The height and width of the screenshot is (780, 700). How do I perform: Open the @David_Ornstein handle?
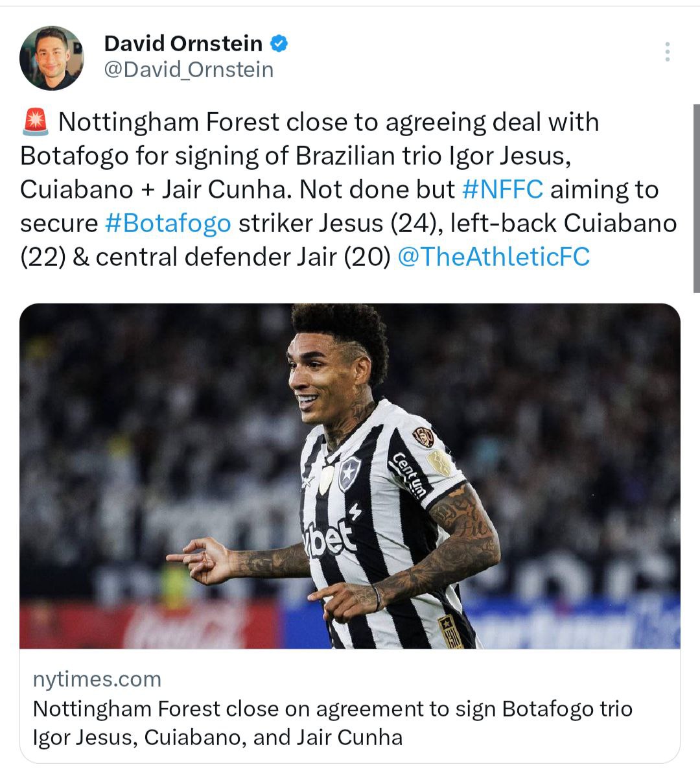click(x=189, y=69)
